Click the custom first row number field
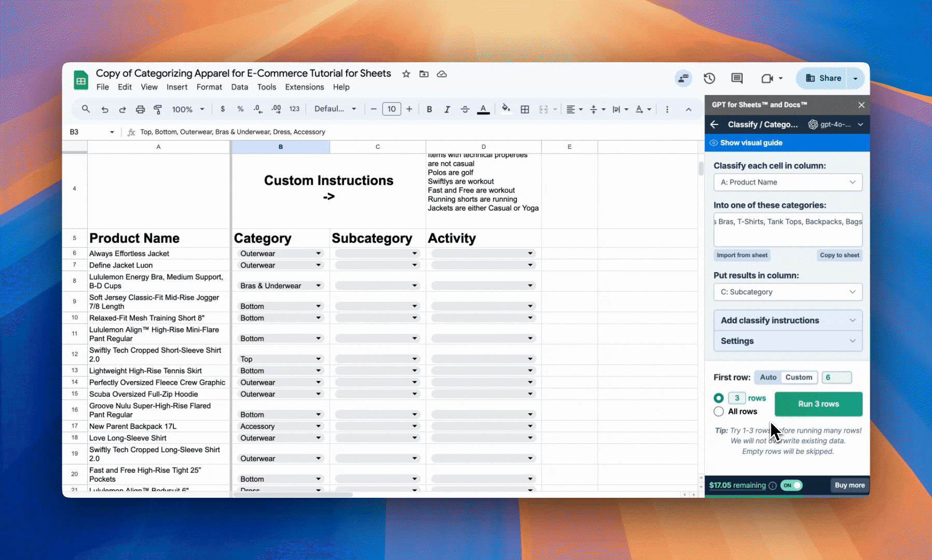The width and height of the screenshot is (932, 560). click(837, 377)
